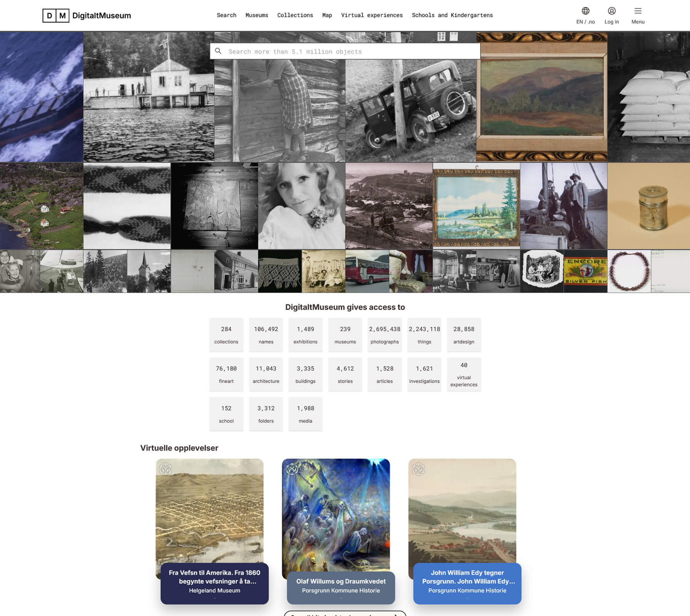The image size is (690, 616).
Task: Click the VM badge on Olaf Willums card
Action: tap(292, 469)
